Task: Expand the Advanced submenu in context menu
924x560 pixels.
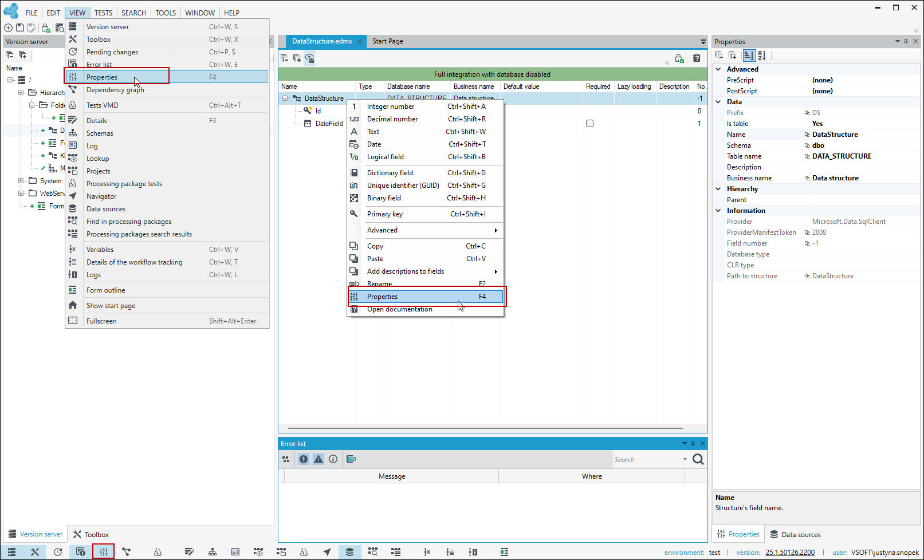Action: point(426,230)
